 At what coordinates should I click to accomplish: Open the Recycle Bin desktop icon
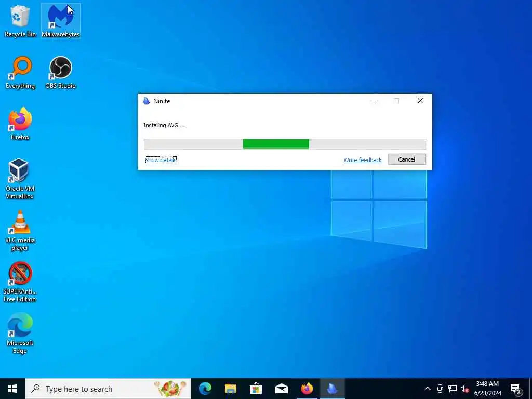pyautogui.click(x=20, y=21)
